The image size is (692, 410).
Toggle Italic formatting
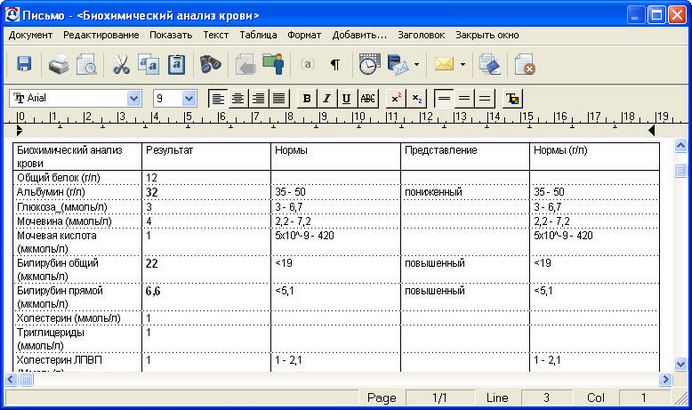327,98
